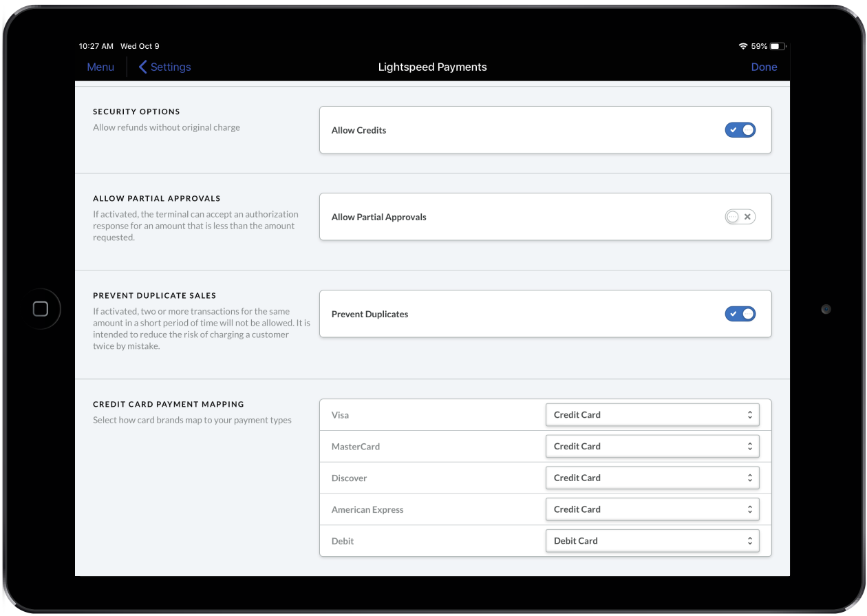The height and width of the screenshot is (616, 867).
Task: Tap the Visa row label
Action: pos(340,415)
